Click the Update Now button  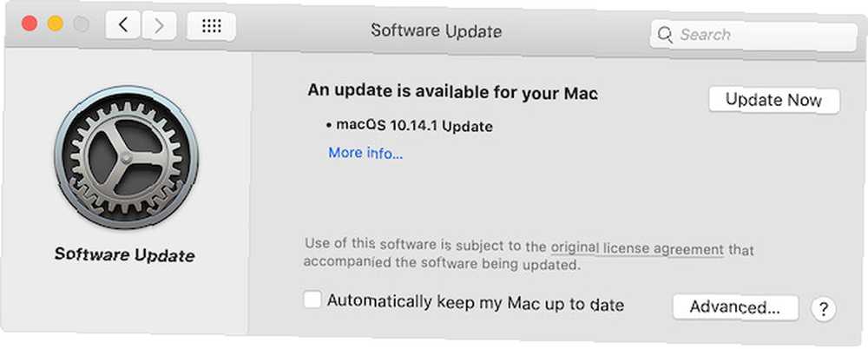tap(774, 100)
